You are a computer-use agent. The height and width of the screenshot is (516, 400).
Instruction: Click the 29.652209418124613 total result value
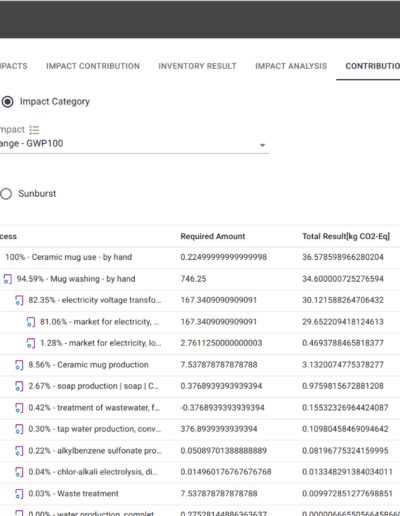[343, 322]
